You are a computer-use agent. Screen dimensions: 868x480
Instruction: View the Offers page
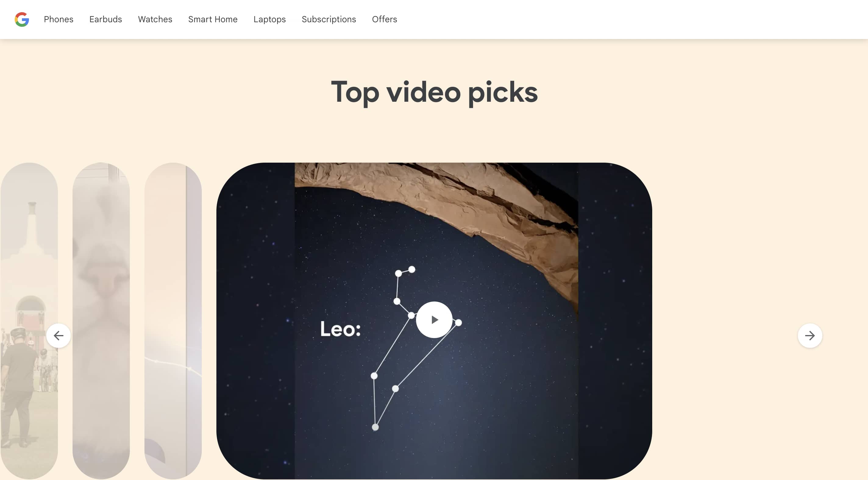(384, 19)
